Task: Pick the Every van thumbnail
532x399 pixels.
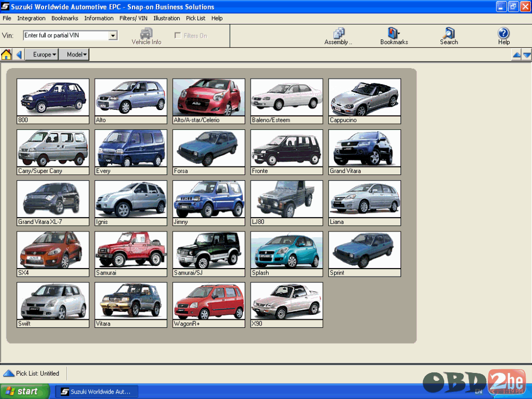Action: [x=131, y=152]
